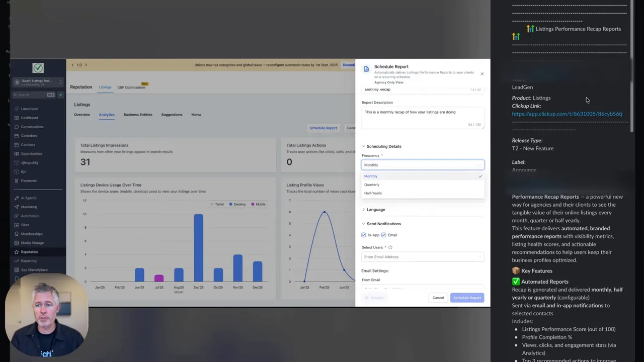Open Calendars from the sidebar
Image resolution: width=644 pixels, height=362 pixels.
click(x=30, y=136)
